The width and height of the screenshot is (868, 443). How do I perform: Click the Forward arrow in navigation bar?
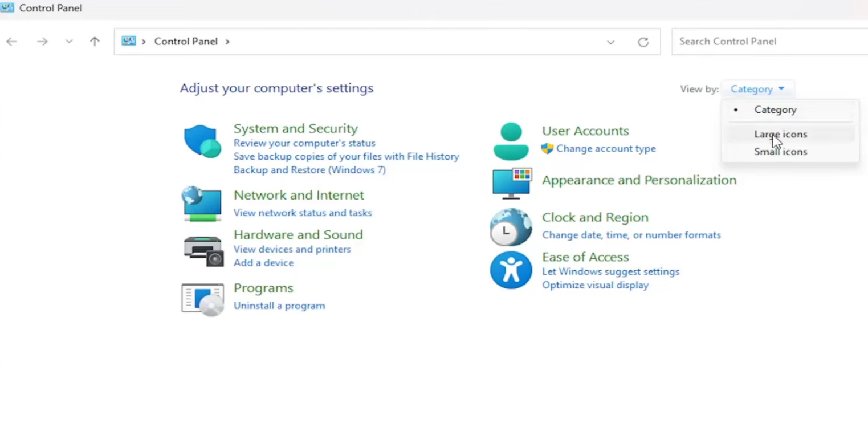click(x=42, y=42)
